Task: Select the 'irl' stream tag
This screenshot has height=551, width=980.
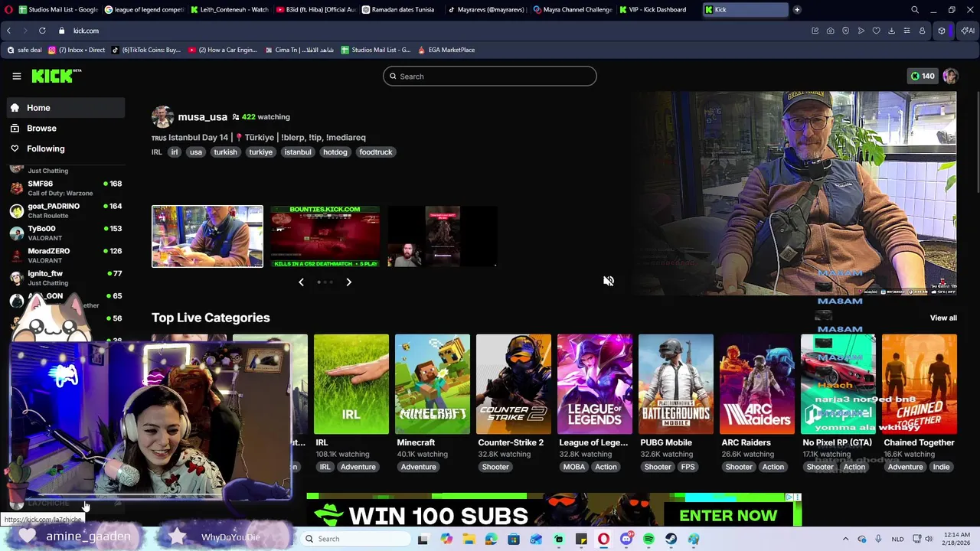Action: pyautogui.click(x=174, y=152)
